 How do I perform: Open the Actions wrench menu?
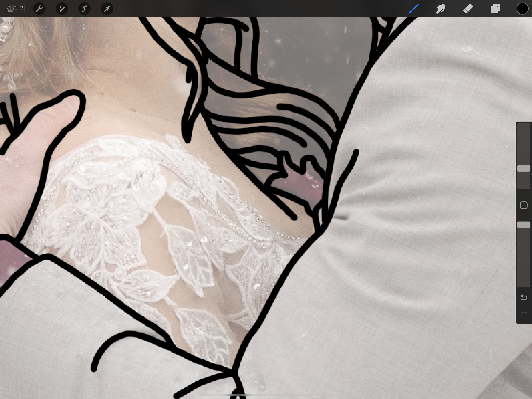pyautogui.click(x=39, y=9)
